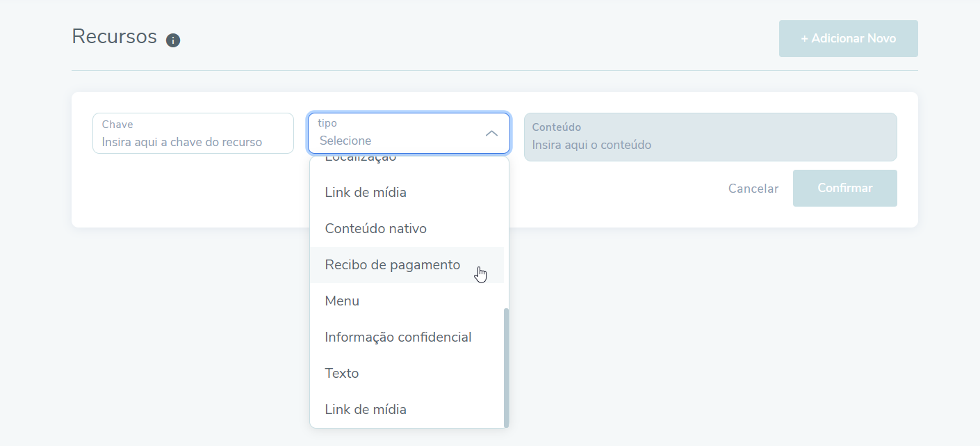Select the Texto type option
The image size is (980, 446).
point(341,373)
